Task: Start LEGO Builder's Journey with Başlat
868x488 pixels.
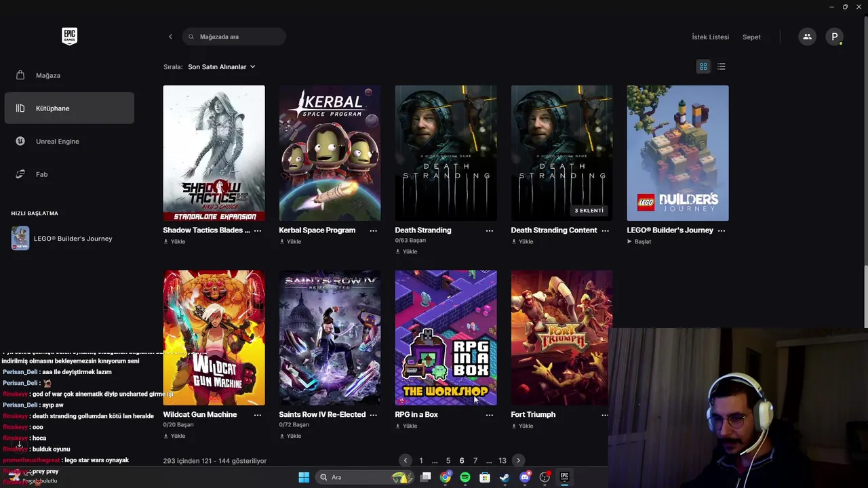Action: point(639,242)
